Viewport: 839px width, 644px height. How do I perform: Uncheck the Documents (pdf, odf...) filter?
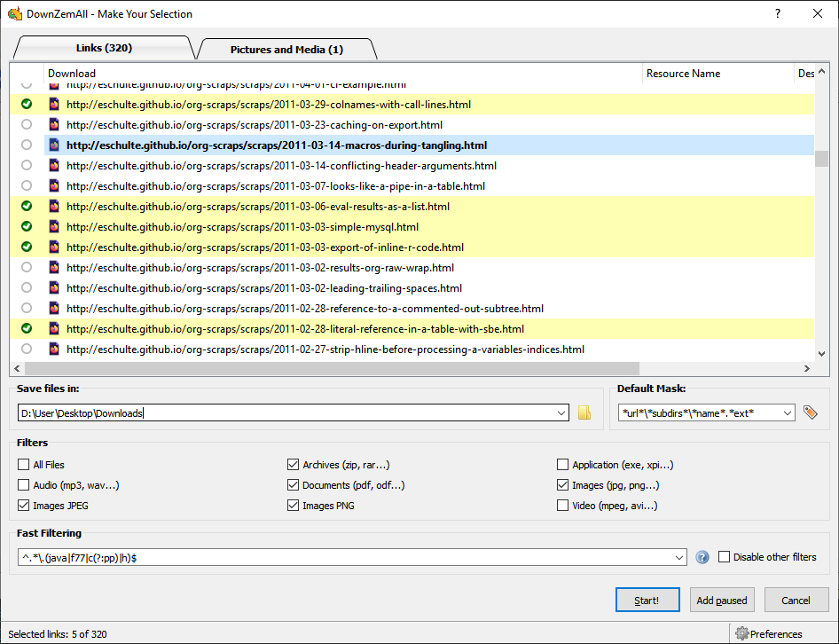[293, 484]
